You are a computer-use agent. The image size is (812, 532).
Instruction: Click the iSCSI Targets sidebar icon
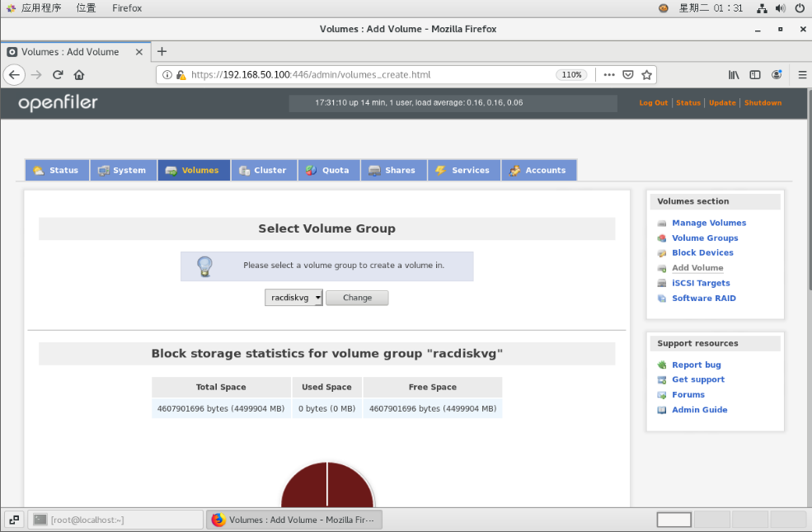pyautogui.click(x=662, y=284)
